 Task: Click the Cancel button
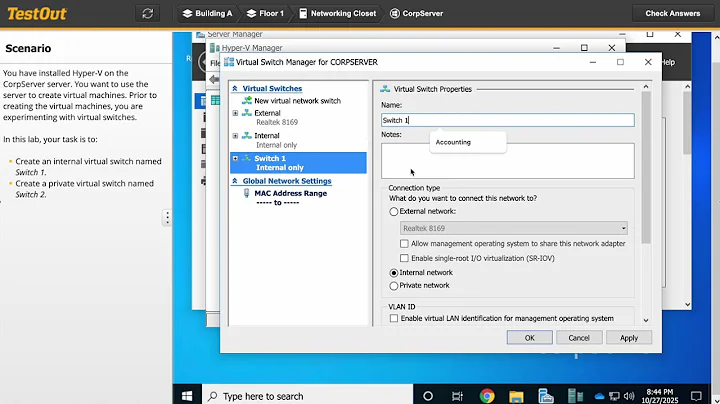tap(579, 337)
